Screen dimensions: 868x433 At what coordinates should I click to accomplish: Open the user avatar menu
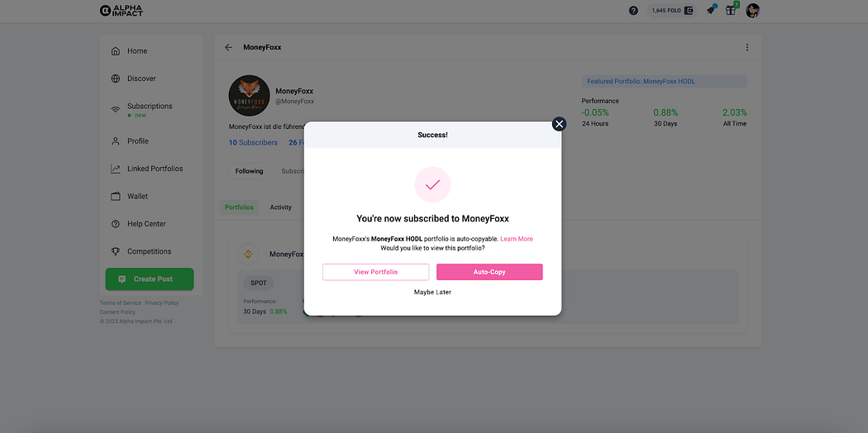[752, 11]
